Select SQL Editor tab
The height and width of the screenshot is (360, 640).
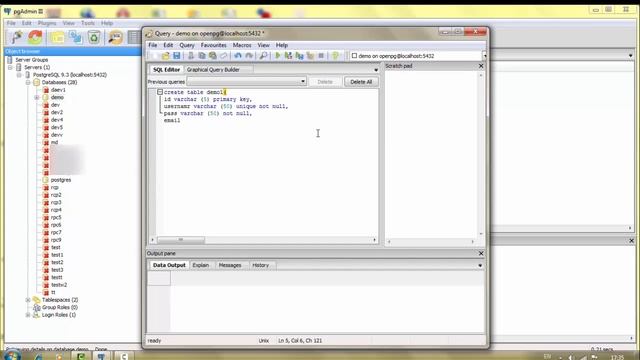pos(166,70)
